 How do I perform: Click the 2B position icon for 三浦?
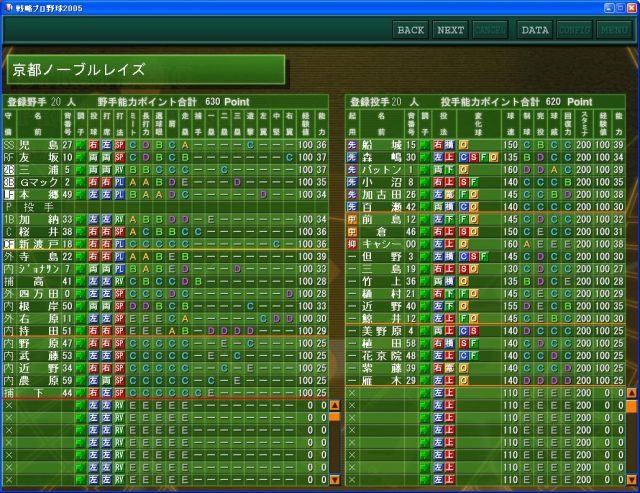(x=9, y=170)
